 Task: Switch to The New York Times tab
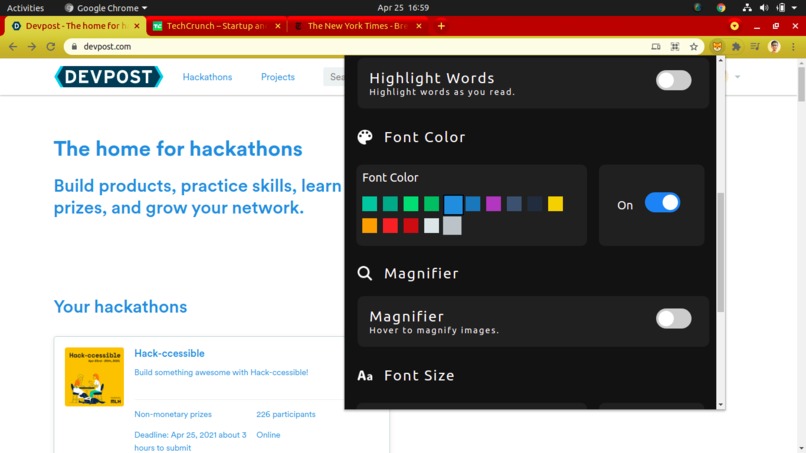(x=357, y=26)
